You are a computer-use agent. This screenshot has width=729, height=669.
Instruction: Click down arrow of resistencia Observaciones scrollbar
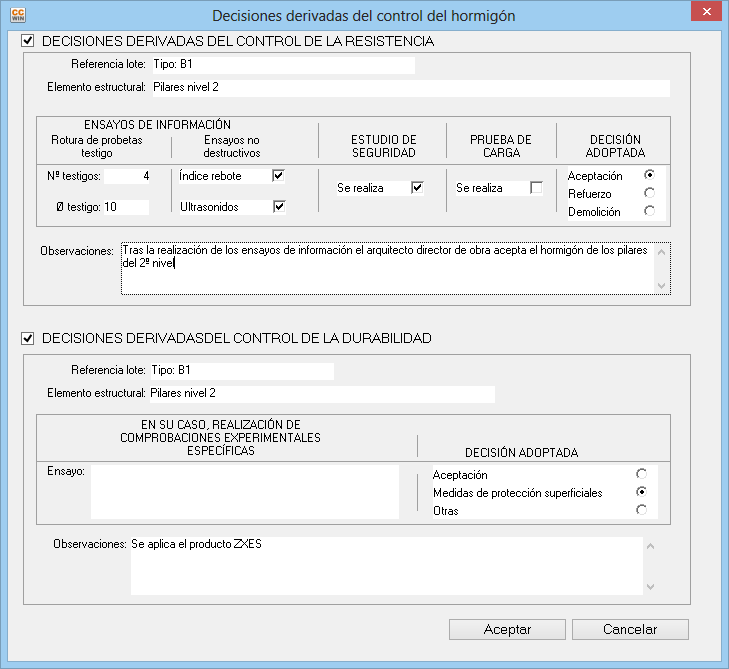coord(661,285)
